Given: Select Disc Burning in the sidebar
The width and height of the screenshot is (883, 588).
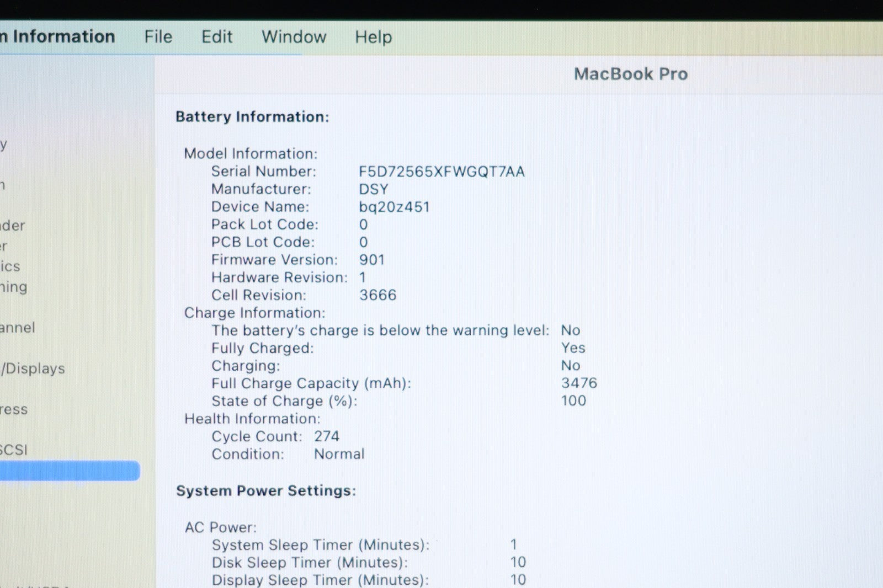Looking at the screenshot, I should pyautogui.click(x=13, y=287).
